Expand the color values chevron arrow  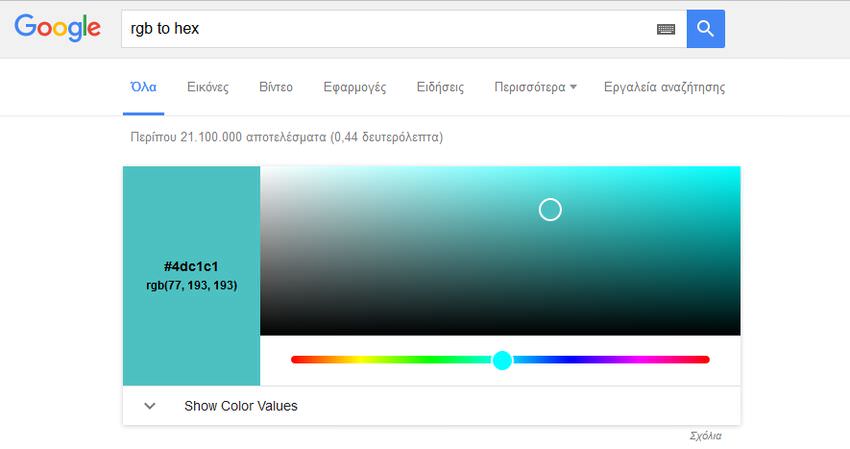(150, 406)
